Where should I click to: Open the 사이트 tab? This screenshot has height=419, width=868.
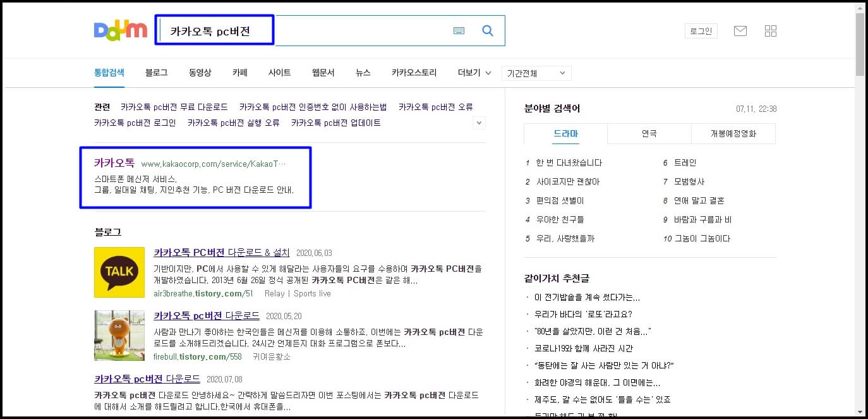[279, 73]
